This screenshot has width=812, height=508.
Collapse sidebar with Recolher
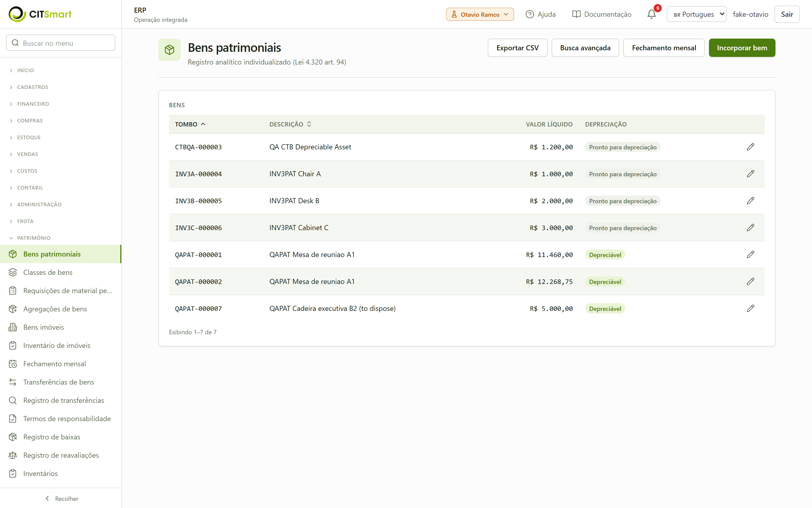[62, 499]
